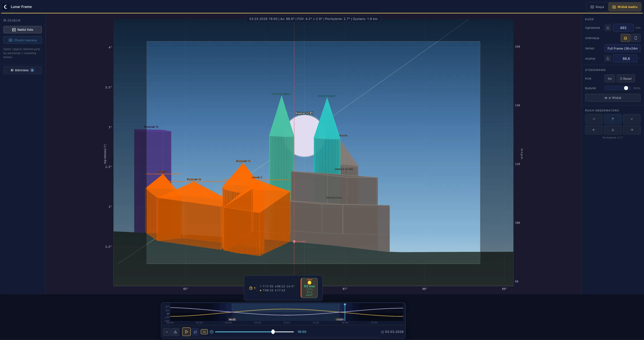Move observer right with right arrow
Image resolution: width=644 pixels, height=340 pixels.
631,130
